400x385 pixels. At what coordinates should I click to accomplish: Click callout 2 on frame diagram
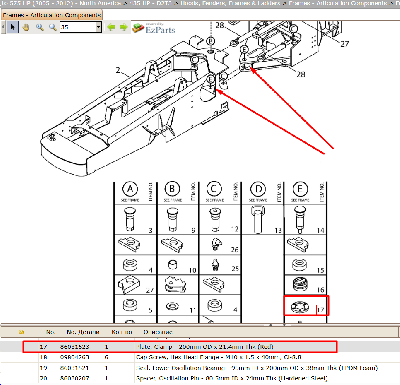click(118, 70)
